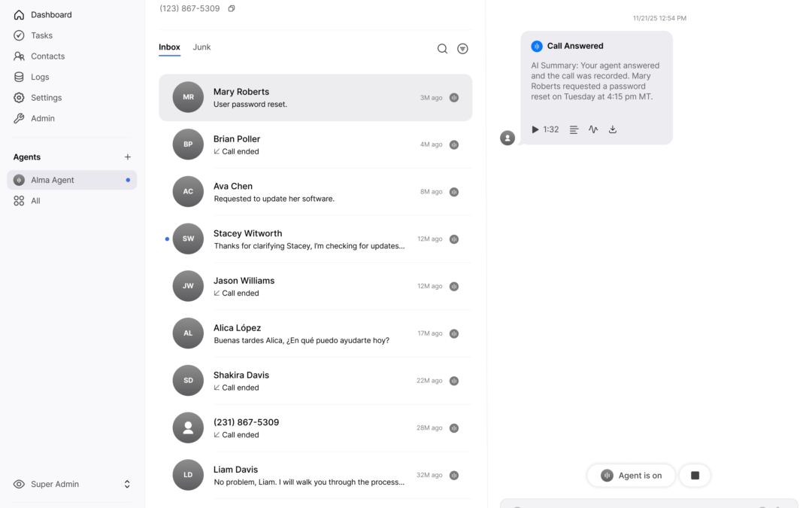Screen dimensions: 812x508
Task: Play the 1:32 call recording
Action: [x=535, y=129]
